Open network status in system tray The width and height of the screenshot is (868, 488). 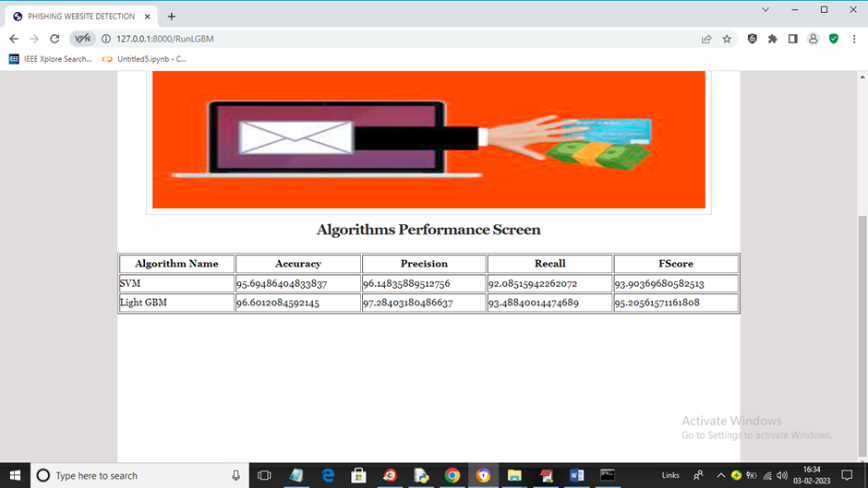[x=767, y=475]
